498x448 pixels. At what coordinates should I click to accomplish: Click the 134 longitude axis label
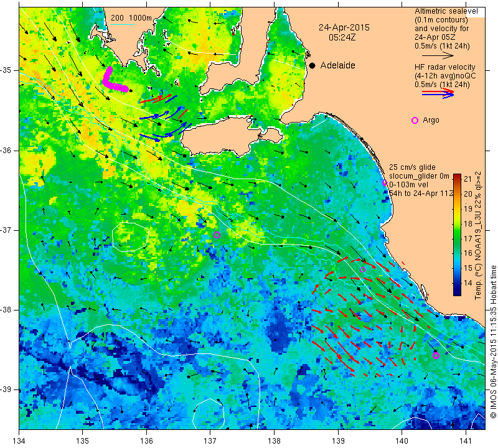pos(19,441)
